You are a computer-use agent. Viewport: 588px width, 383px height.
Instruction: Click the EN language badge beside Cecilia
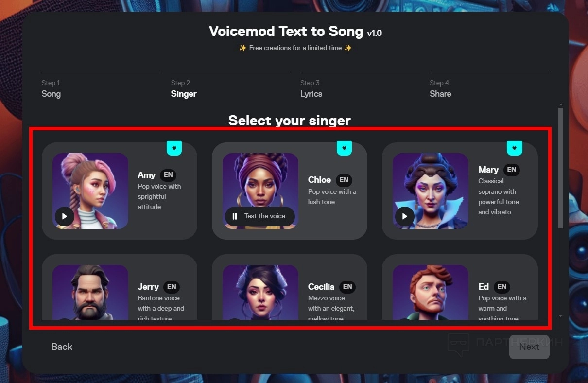(x=347, y=287)
